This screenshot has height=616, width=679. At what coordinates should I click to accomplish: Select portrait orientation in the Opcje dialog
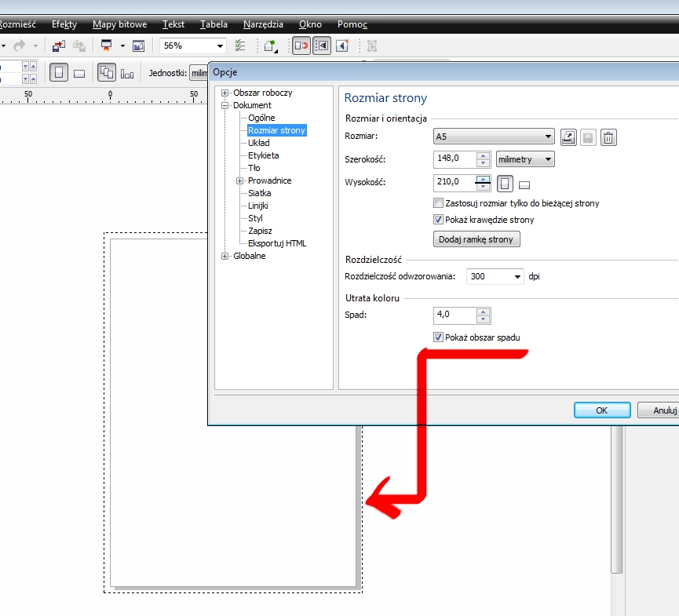[506, 184]
